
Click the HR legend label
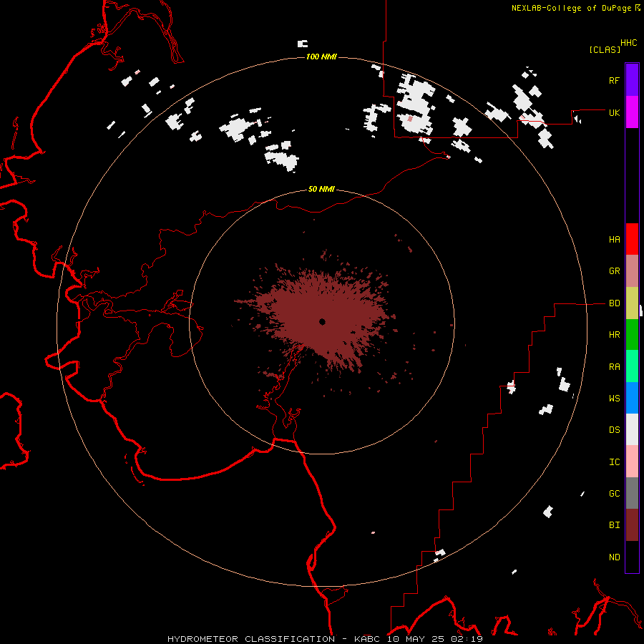614,335
